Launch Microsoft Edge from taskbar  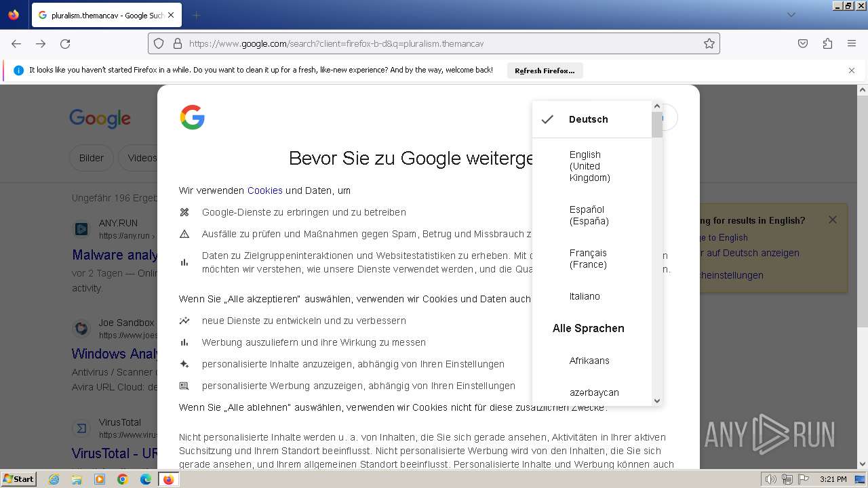point(146,479)
